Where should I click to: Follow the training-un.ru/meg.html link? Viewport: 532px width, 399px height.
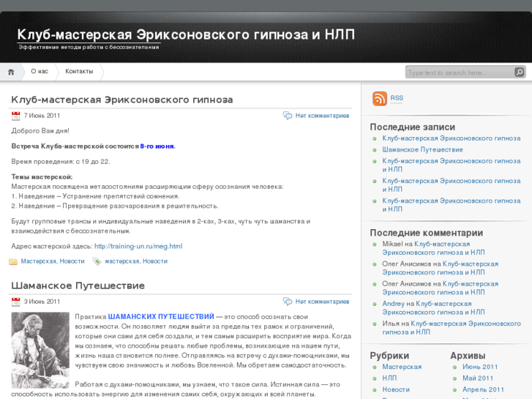138,246
